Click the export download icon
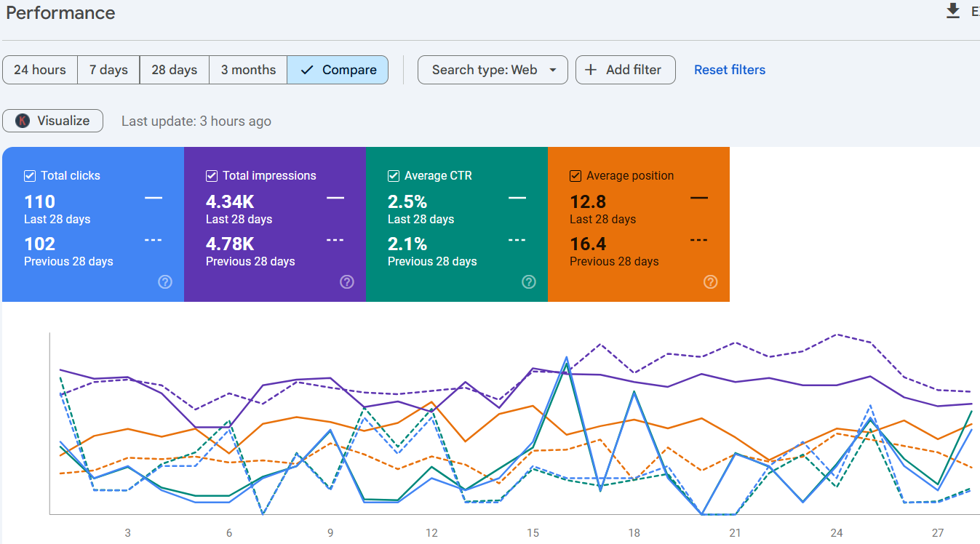980x544 pixels. click(953, 12)
